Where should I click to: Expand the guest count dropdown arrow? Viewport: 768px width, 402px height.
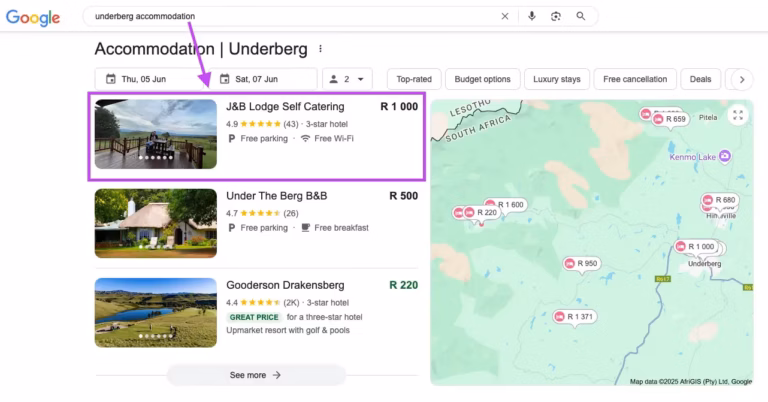[x=360, y=79]
